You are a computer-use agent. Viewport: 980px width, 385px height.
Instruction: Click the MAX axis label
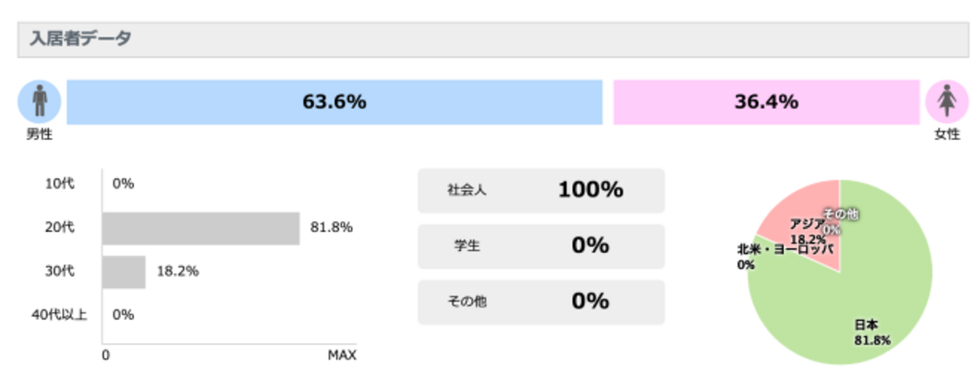pyautogui.click(x=342, y=355)
